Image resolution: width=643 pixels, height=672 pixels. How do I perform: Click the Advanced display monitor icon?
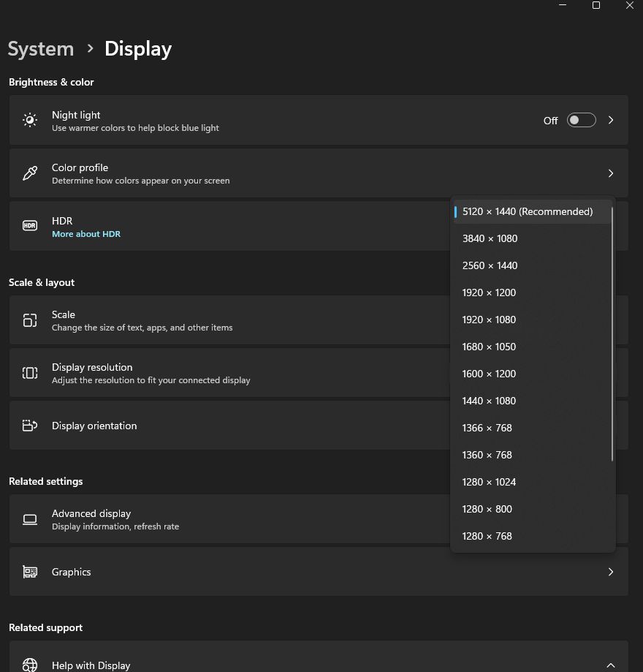tap(30, 519)
